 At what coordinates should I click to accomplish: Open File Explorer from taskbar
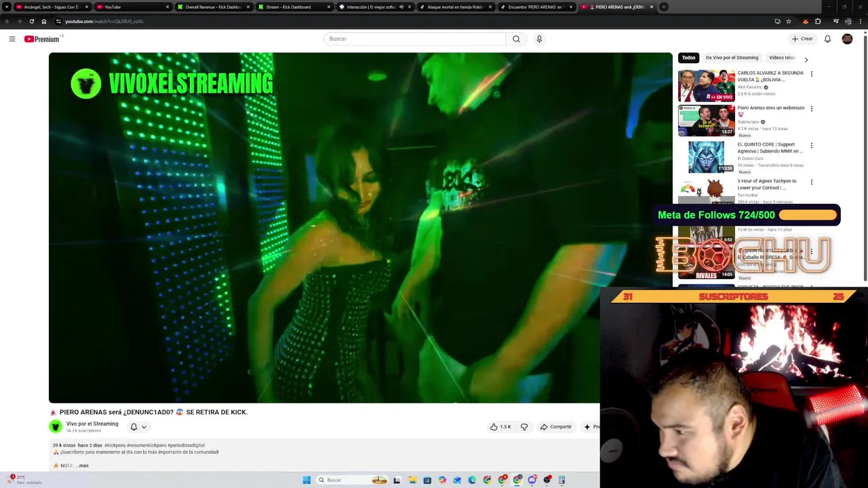412,480
